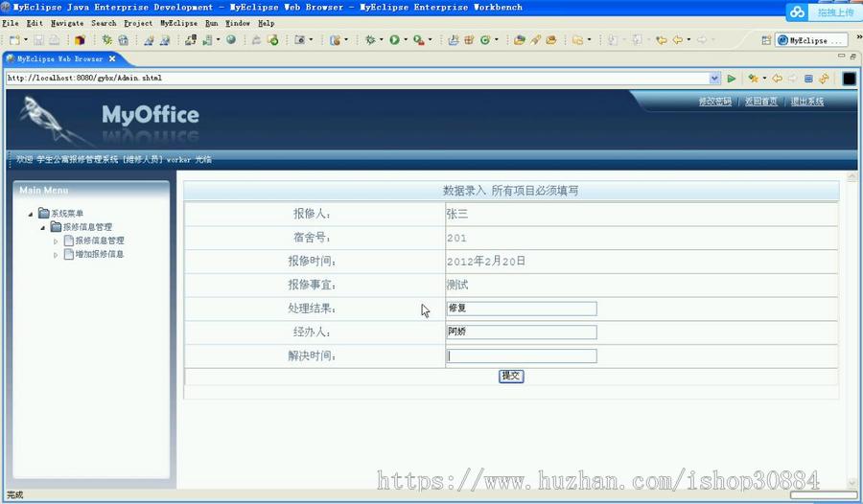The width and height of the screenshot is (863, 504).
Task: Click the pencil search task icon
Action: [x=535, y=39]
